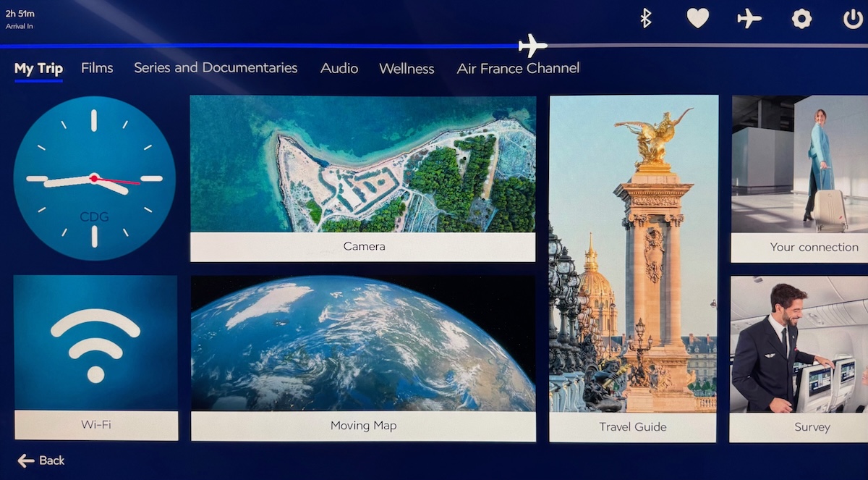Viewport: 868px width, 480px height.
Task: Select aerial island Camera thumbnail
Action: [x=363, y=164]
